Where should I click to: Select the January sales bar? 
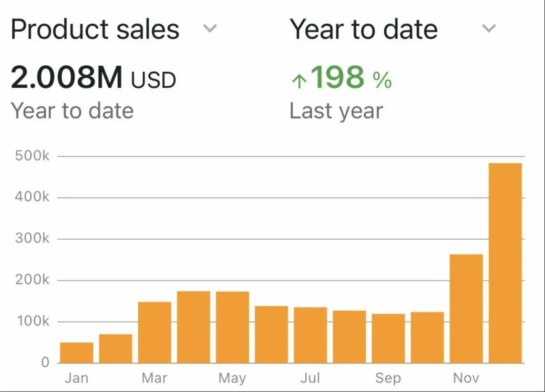[77, 352]
